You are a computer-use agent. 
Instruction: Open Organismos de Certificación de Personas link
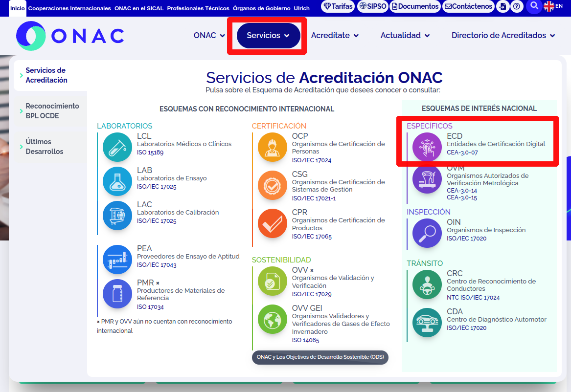338,148
